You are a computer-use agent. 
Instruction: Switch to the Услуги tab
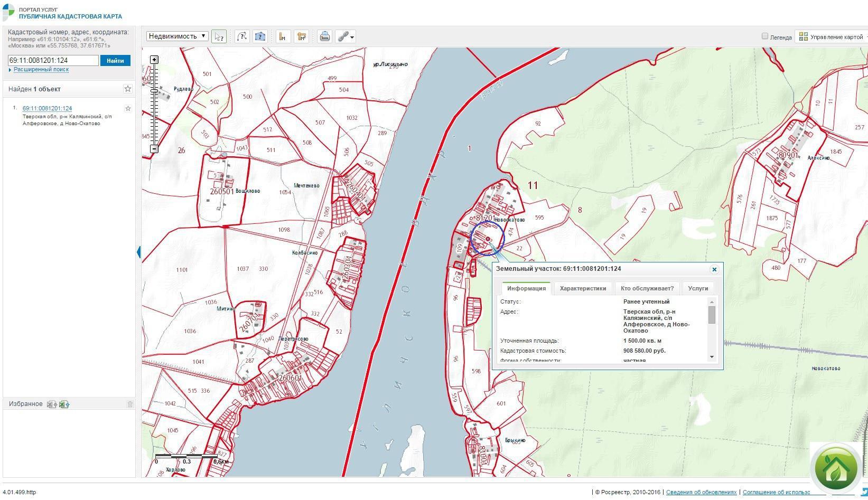698,288
